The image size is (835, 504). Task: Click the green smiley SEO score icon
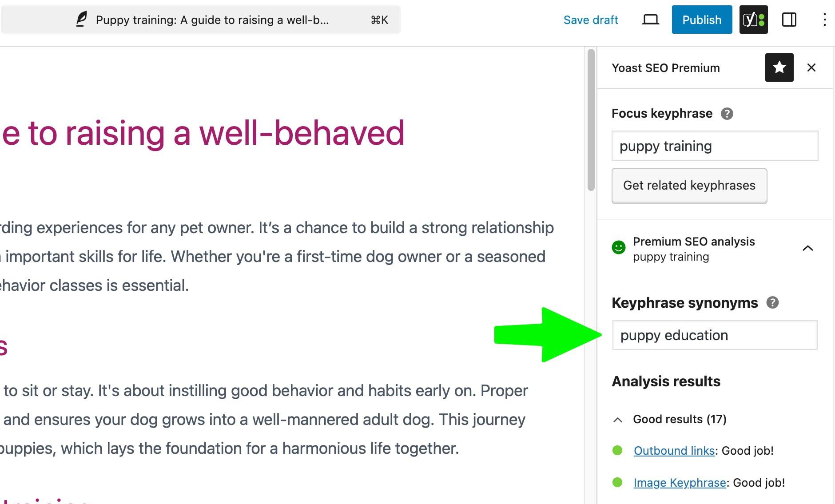(618, 247)
